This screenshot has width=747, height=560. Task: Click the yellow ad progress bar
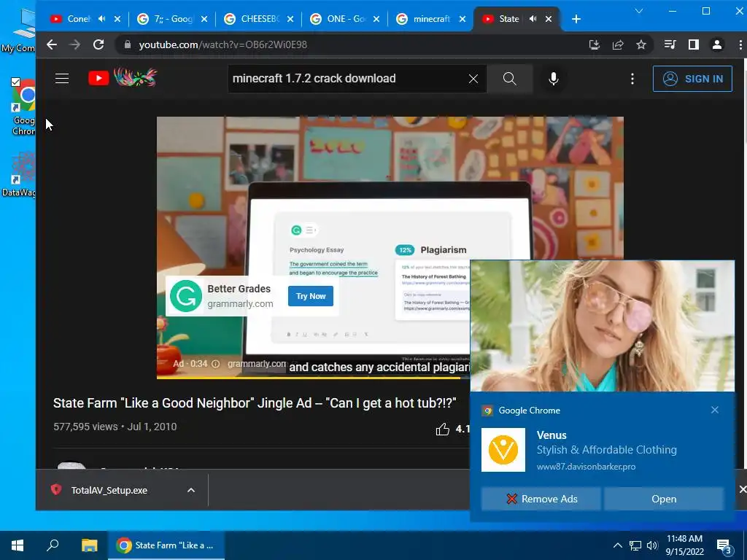point(309,378)
